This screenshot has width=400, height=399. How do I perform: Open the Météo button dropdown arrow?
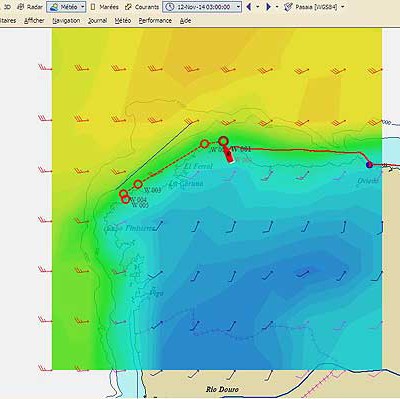83,7
